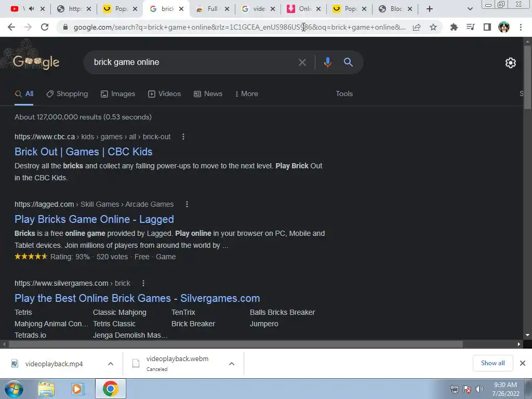The height and width of the screenshot is (399, 532).
Task: Open volume control in system tray
Action: coord(480,389)
